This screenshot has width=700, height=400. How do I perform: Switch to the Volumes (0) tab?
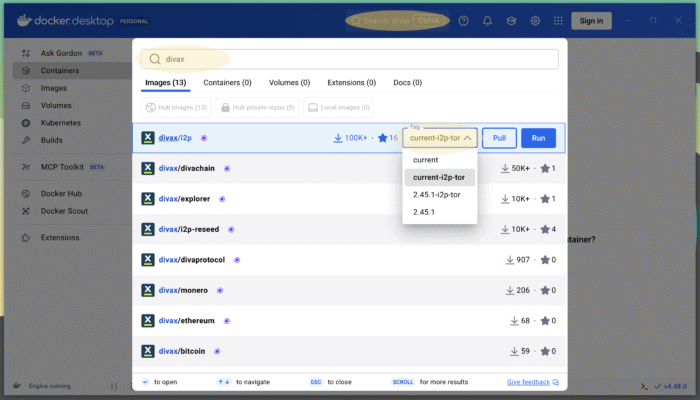[289, 83]
